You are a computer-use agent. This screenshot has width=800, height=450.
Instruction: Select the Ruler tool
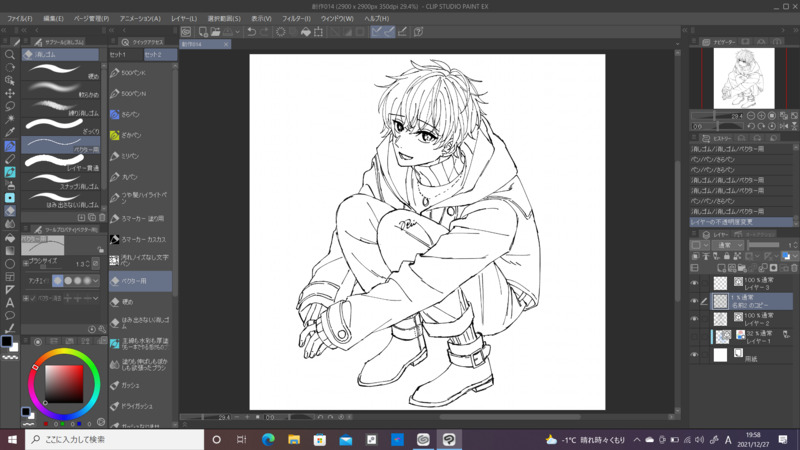10,290
